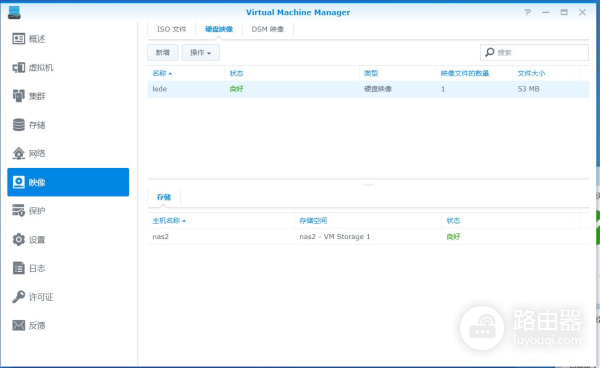View the 日志 log sidebar icon
600x368 pixels.
pos(18,268)
